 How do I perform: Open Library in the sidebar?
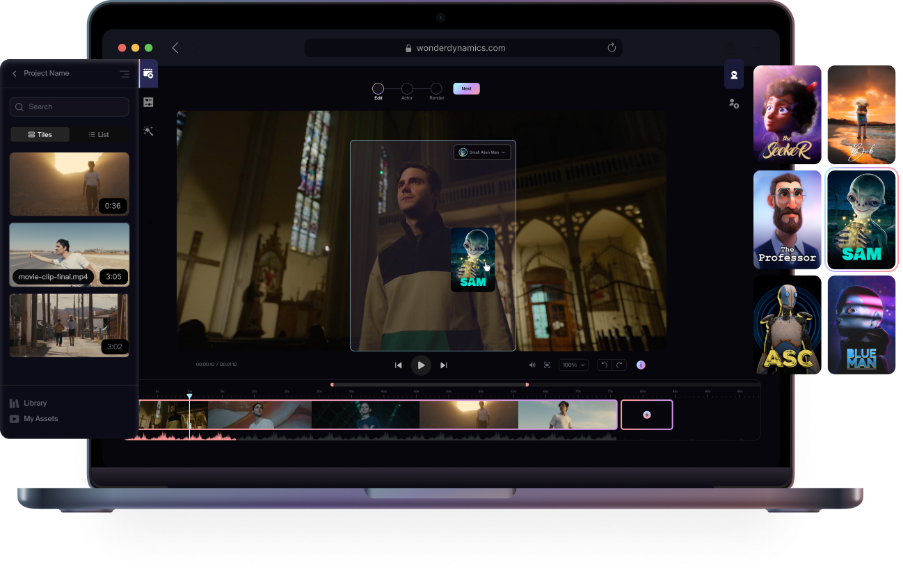[35, 403]
